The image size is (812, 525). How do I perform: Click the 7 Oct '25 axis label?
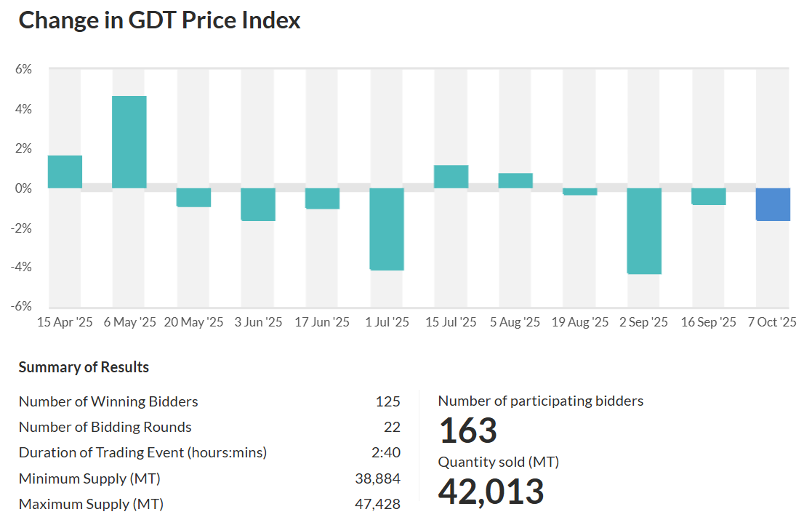pyautogui.click(x=773, y=322)
